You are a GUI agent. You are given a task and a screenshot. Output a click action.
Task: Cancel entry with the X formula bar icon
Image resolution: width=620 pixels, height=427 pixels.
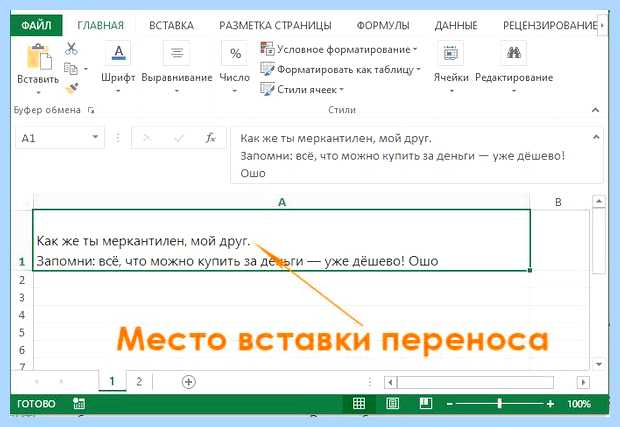point(147,138)
